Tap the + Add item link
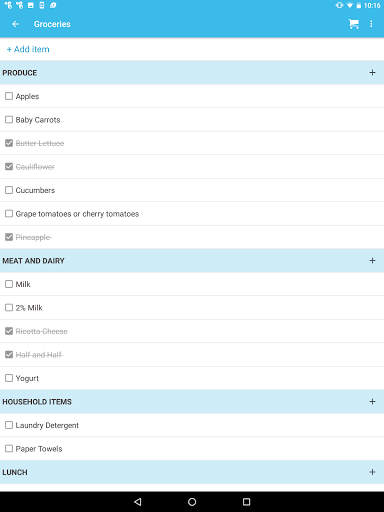 28,49
